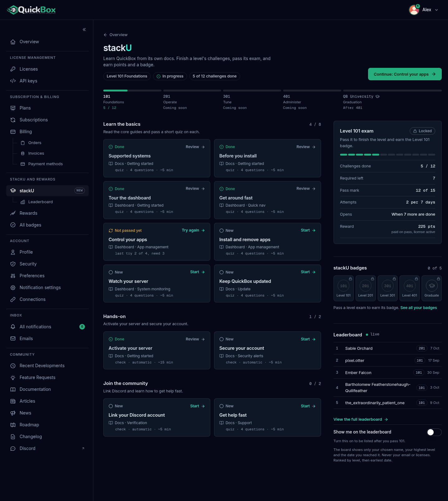Click the Security shield icon
Screen dimensions: 448x501
click(x=13, y=264)
